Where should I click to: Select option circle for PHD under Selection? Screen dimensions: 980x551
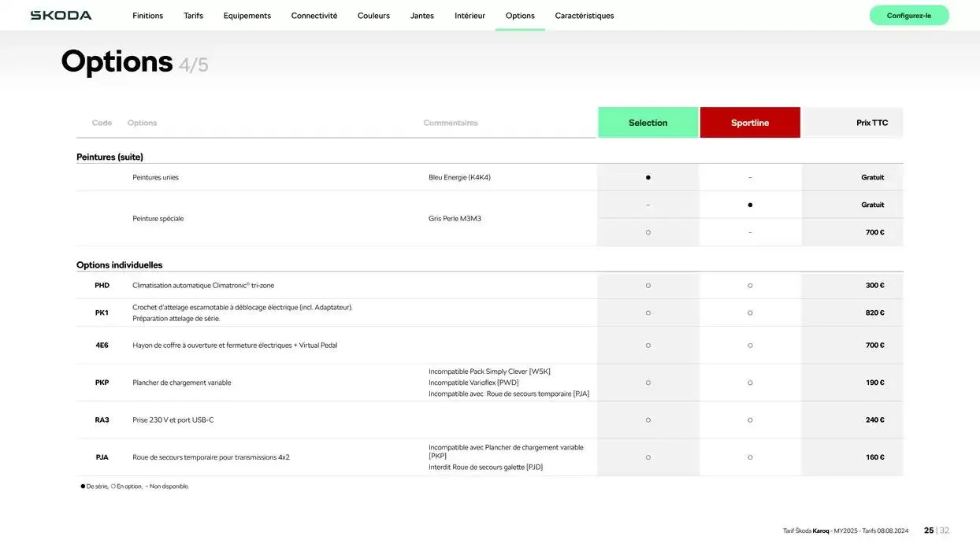tap(648, 286)
